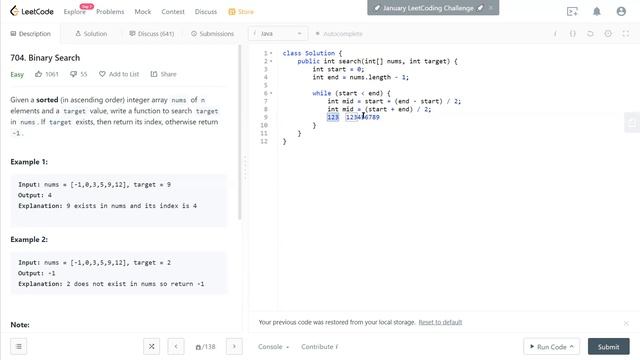Open the Explore menu
The width and height of the screenshot is (640, 360).
pos(75,12)
